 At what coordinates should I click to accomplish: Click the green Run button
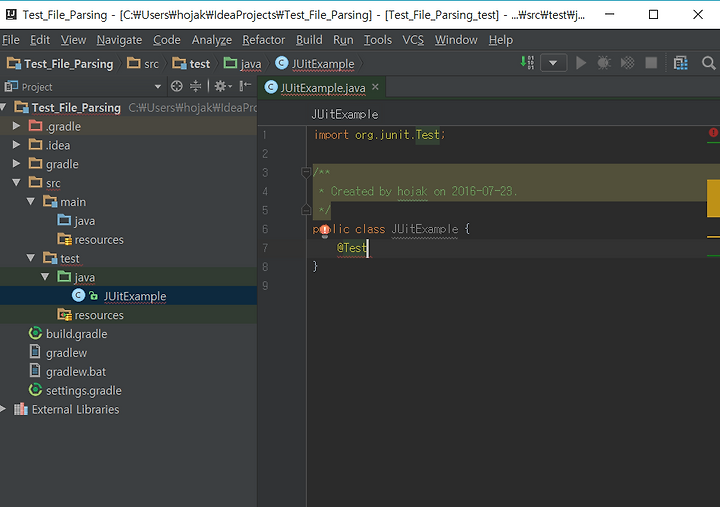(x=581, y=63)
